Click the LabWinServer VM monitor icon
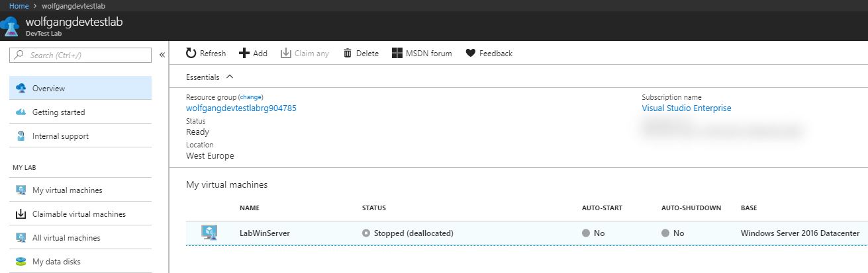868x273 pixels. [209, 233]
